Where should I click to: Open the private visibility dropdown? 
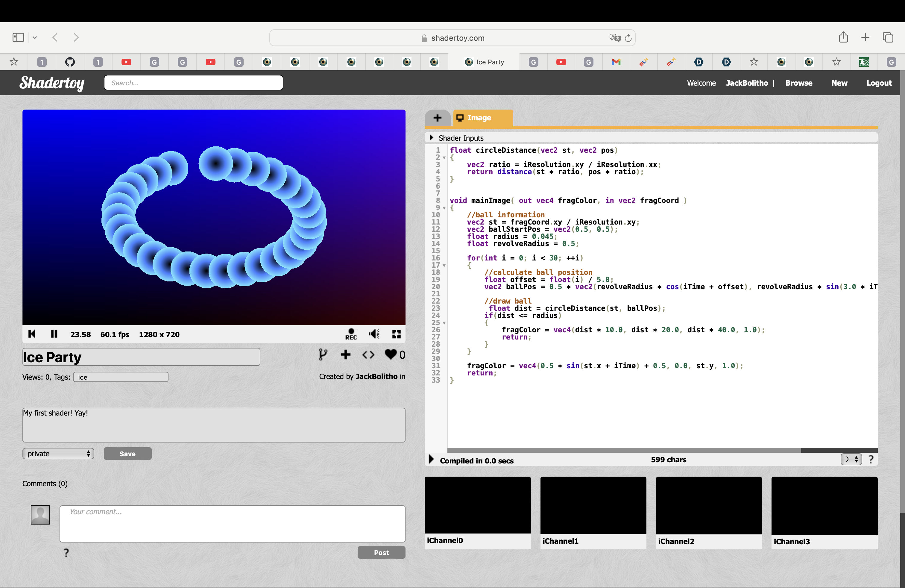click(x=58, y=453)
